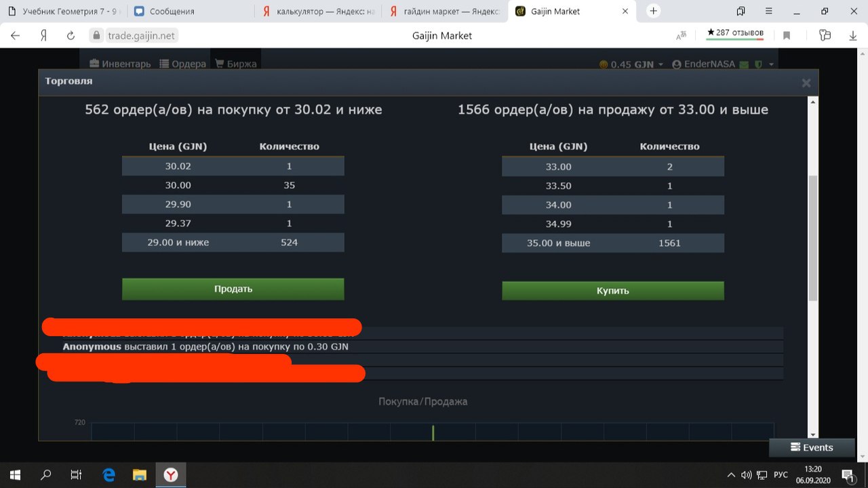Switch to Сообщения browser tab
The image size is (868, 488).
(x=191, y=12)
